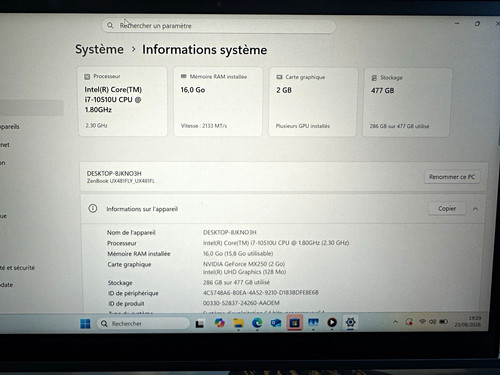Launch Copilot from the taskbar
The width and height of the screenshot is (500, 375).
pyautogui.click(x=219, y=323)
